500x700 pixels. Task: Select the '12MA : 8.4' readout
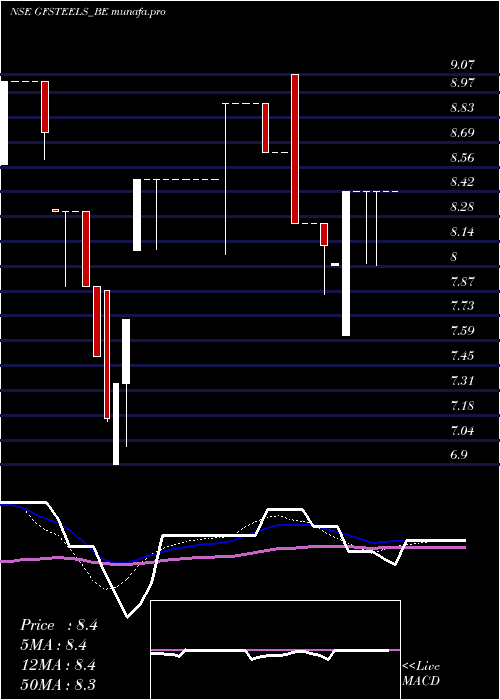(59, 665)
